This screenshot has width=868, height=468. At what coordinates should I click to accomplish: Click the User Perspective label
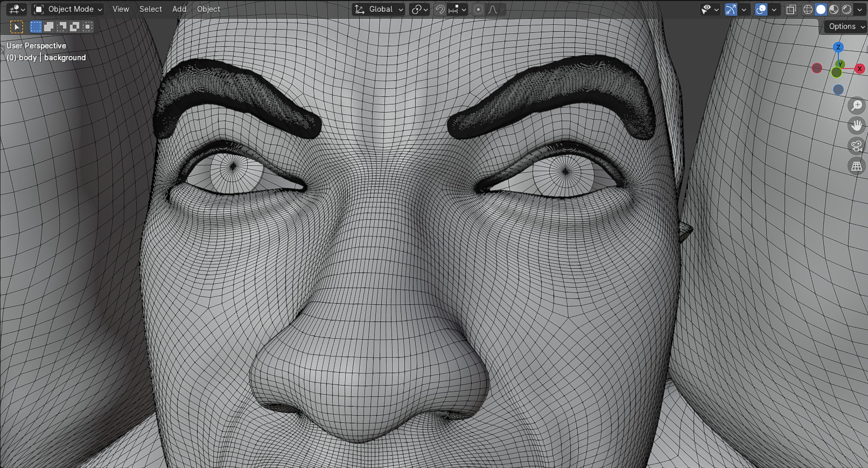pyautogui.click(x=36, y=46)
